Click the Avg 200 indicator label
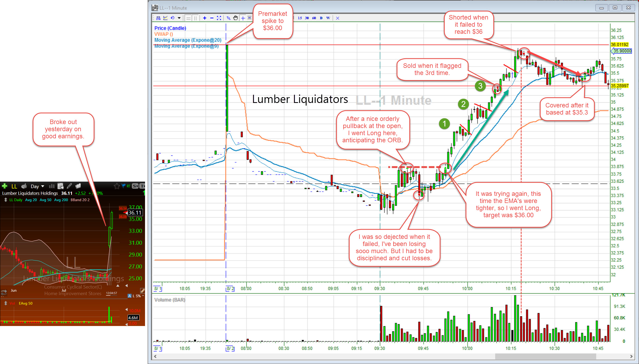Viewport: 639px width, 364px height. tap(61, 200)
